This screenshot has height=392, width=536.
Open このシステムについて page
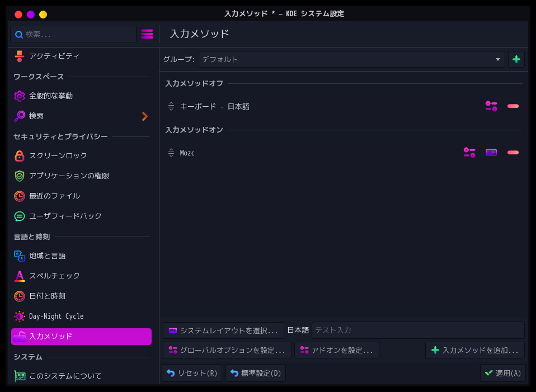81,376
